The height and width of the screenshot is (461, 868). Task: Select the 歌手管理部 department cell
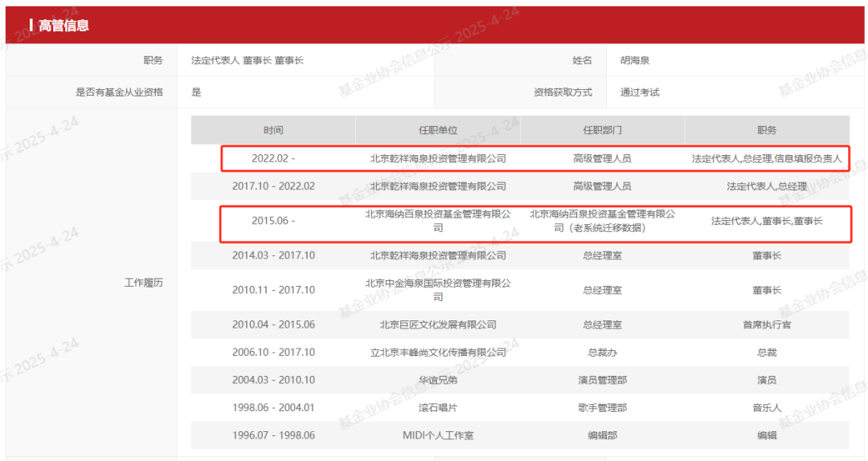point(602,408)
